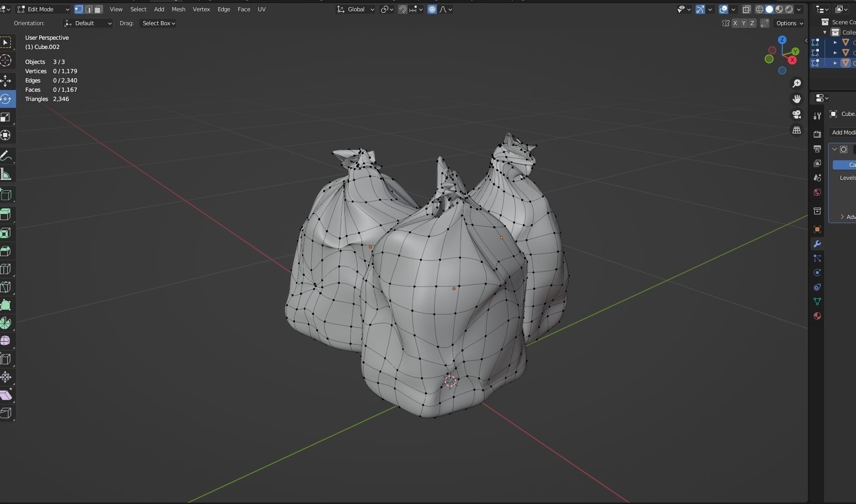Image resolution: width=856 pixels, height=504 pixels.
Task: Switch to material preview shading
Action: 779,9
